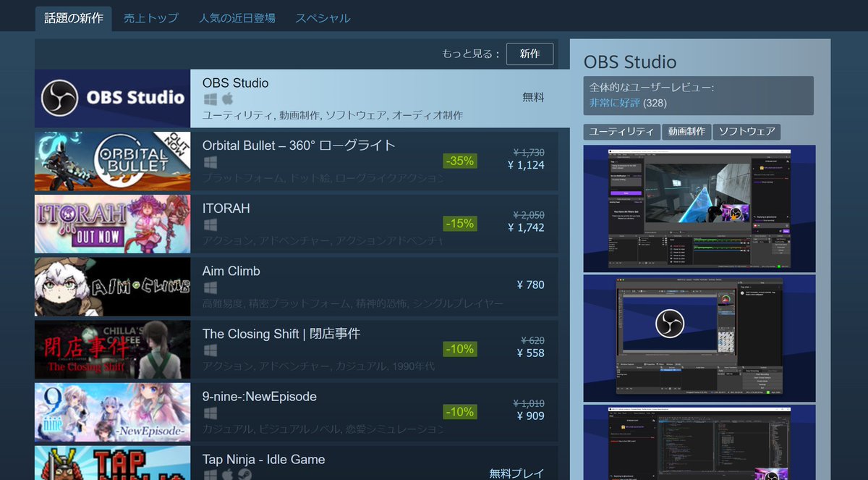The image size is (868, 480).
Task: Click the 動画制作 tag button in preview panel
Action: 686,132
